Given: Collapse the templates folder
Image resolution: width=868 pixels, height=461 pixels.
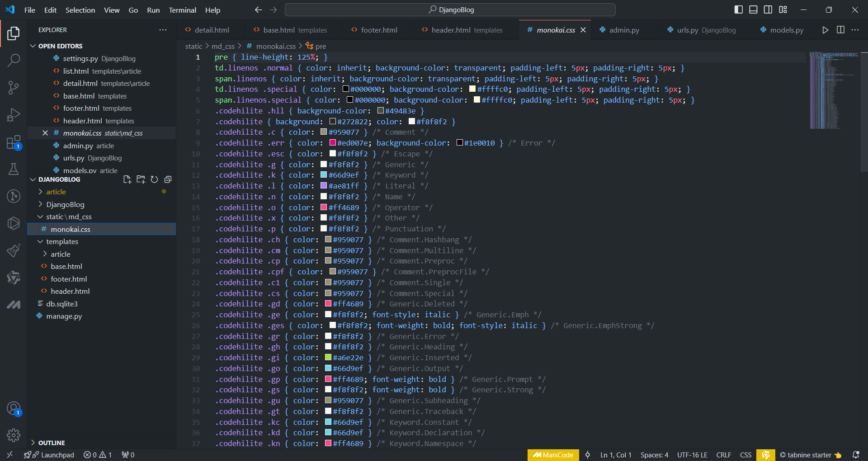Looking at the screenshot, I should coord(62,242).
